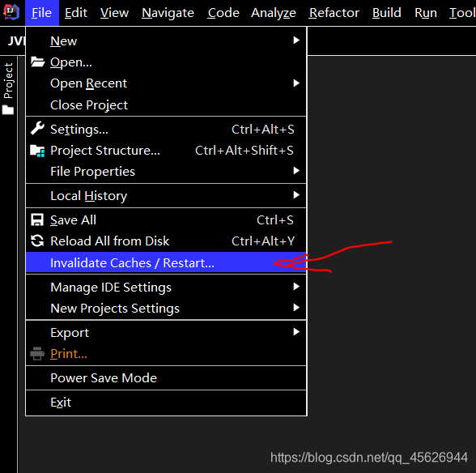Click the IntelliJ IDEA logo icon
The image size is (476, 473).
[11, 12]
